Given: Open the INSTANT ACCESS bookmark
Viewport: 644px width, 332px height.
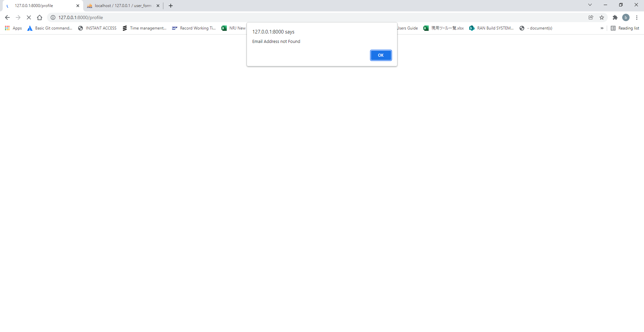Looking at the screenshot, I should click(97, 28).
